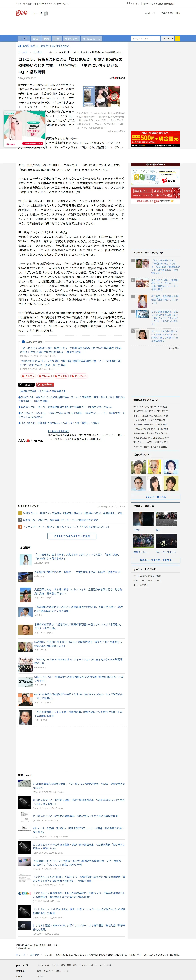Open the gooトップ link
Viewport: 196px width, 980px height.
pyautogui.click(x=150, y=13)
